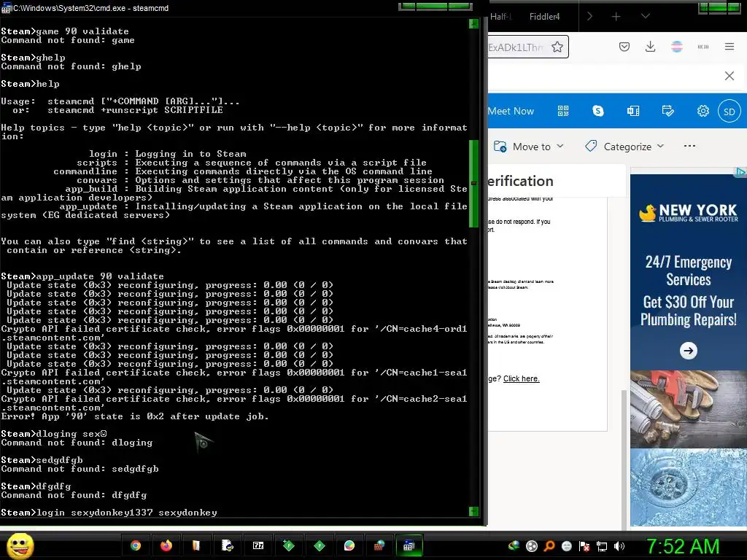This screenshot has width=747, height=560.
Task: Start a Meet Now call in Outlook
Action: pyautogui.click(x=511, y=111)
